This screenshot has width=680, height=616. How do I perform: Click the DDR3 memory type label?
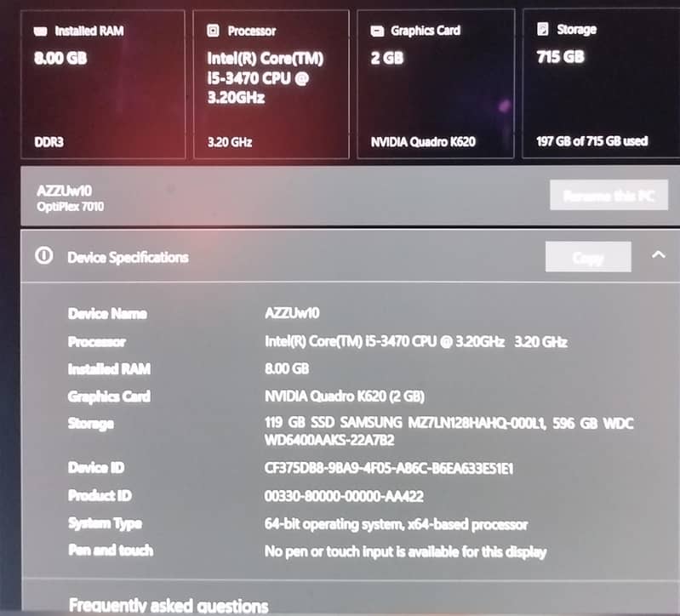click(49, 142)
